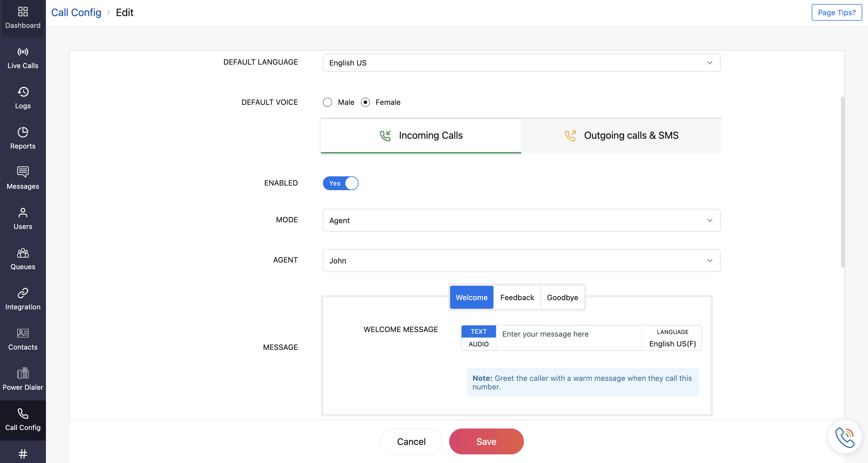Open the Messages section

pyautogui.click(x=23, y=178)
